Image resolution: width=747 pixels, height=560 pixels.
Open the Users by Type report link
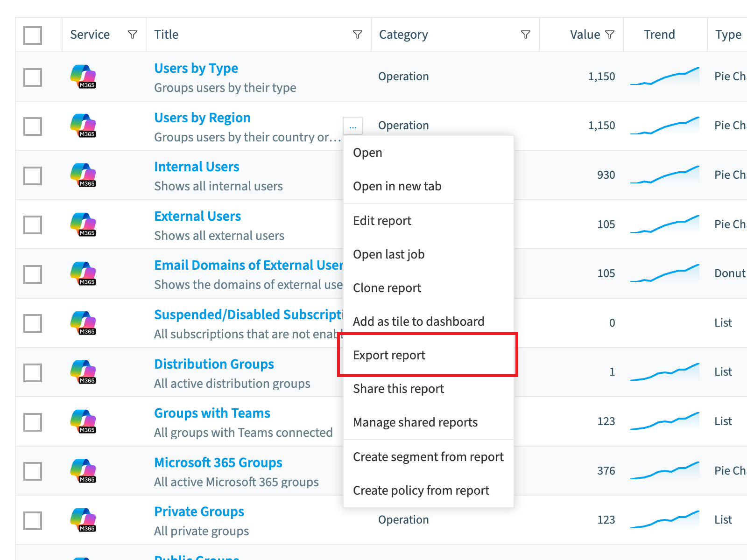coord(196,69)
